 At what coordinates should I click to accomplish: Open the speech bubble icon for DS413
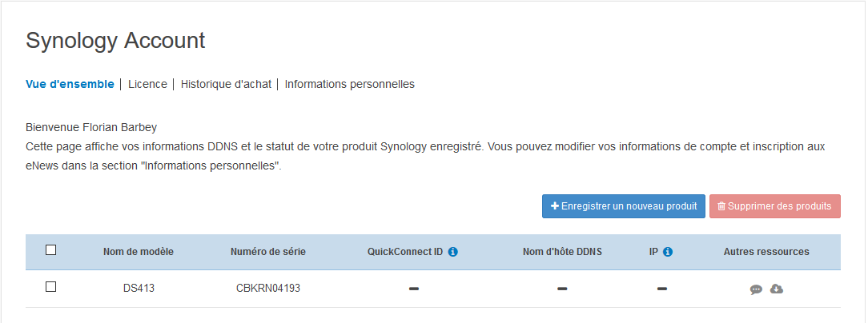(x=756, y=289)
